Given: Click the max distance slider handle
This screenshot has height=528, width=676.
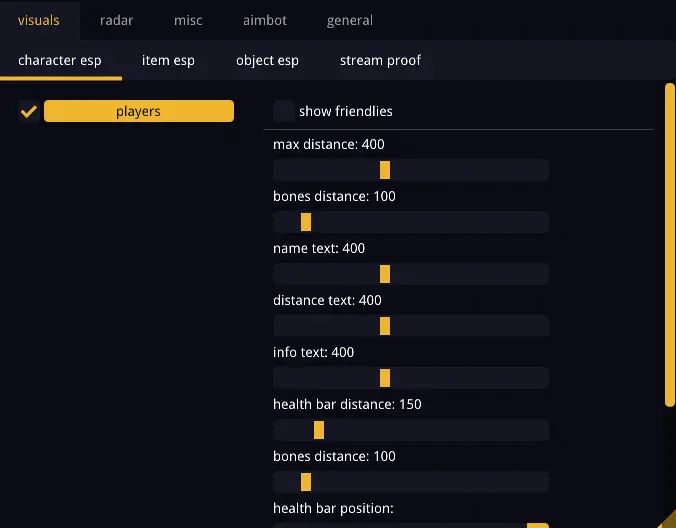Looking at the screenshot, I should pos(385,170).
